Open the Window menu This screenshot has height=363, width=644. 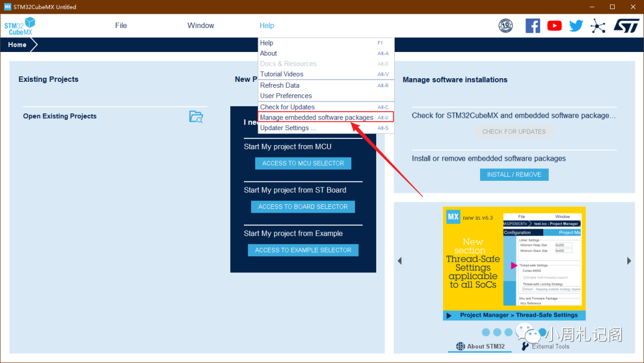pos(200,26)
